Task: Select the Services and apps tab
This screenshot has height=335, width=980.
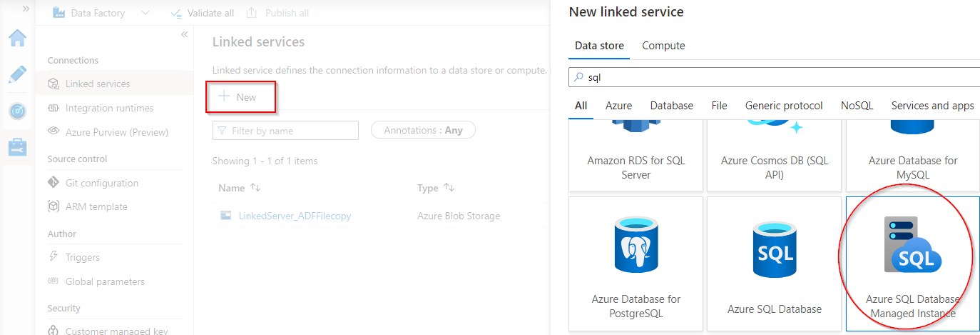Action: [x=932, y=106]
